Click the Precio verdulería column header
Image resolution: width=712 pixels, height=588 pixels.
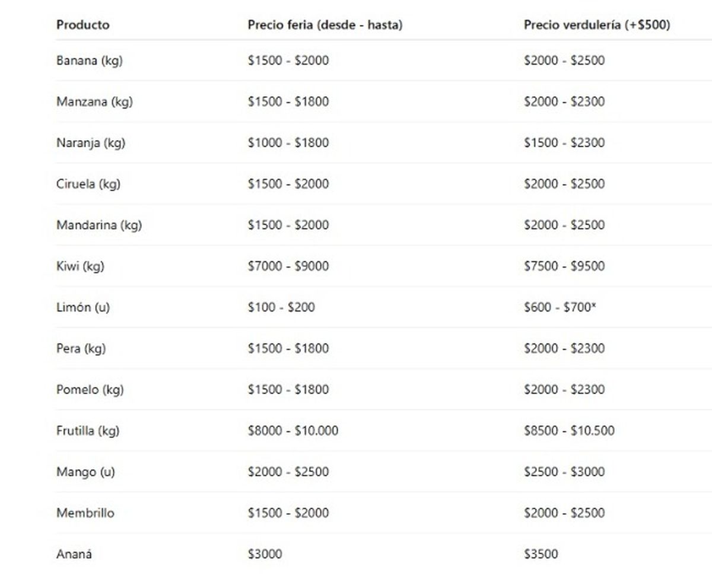(x=596, y=25)
